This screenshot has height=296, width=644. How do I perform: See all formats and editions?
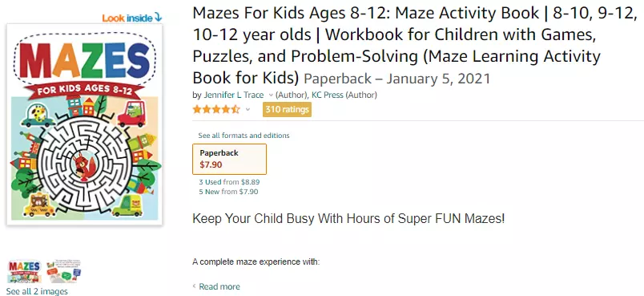(x=244, y=136)
